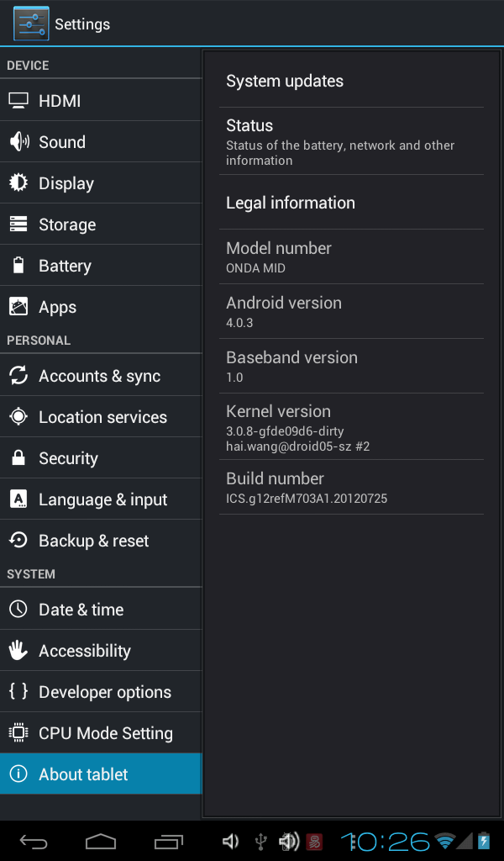The height and width of the screenshot is (861, 504).
Task: Tap the Back navigation arrow
Action: click(x=34, y=841)
